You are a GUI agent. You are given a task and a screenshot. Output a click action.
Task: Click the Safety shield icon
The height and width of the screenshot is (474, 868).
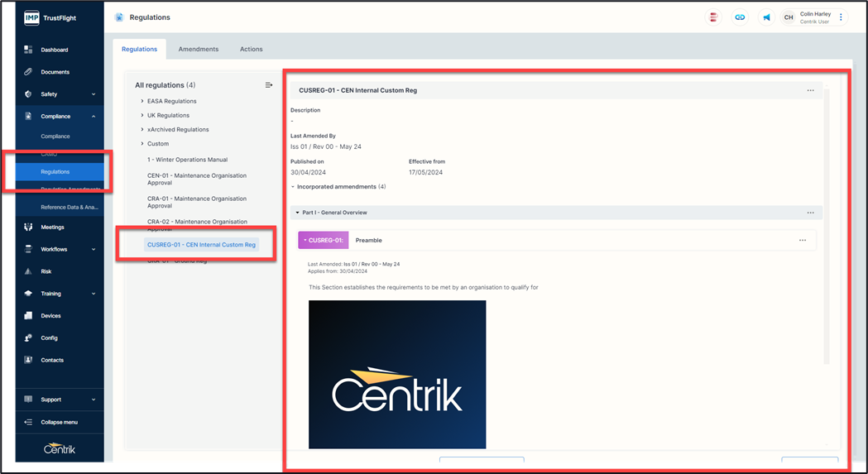point(28,94)
